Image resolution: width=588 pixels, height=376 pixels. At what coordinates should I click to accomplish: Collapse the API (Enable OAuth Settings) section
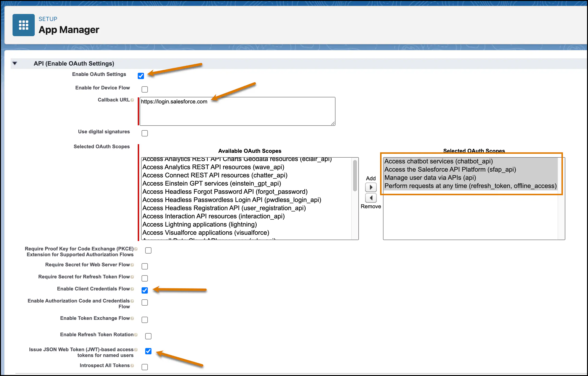(x=15, y=63)
